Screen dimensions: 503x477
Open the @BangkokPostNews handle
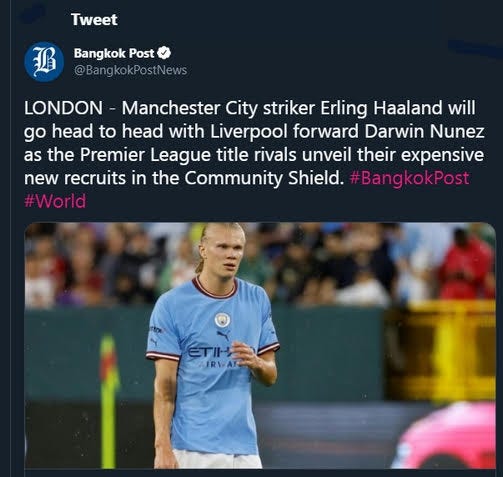coord(130,70)
